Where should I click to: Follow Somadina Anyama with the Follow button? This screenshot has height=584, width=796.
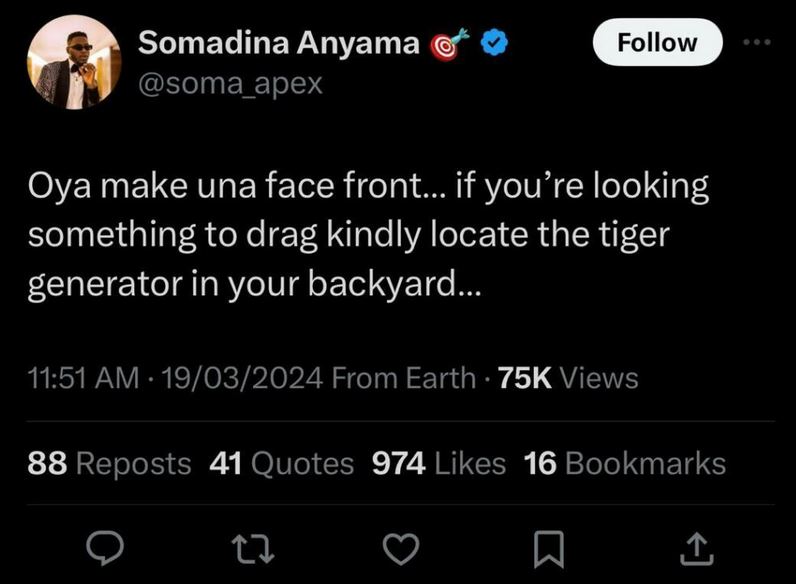(657, 42)
